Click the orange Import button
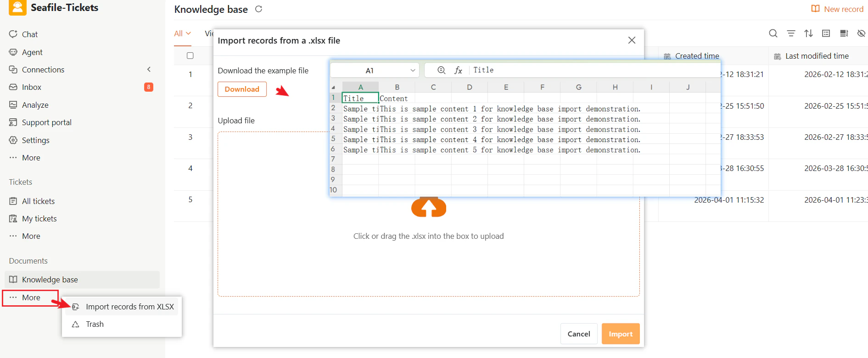 (x=621, y=334)
